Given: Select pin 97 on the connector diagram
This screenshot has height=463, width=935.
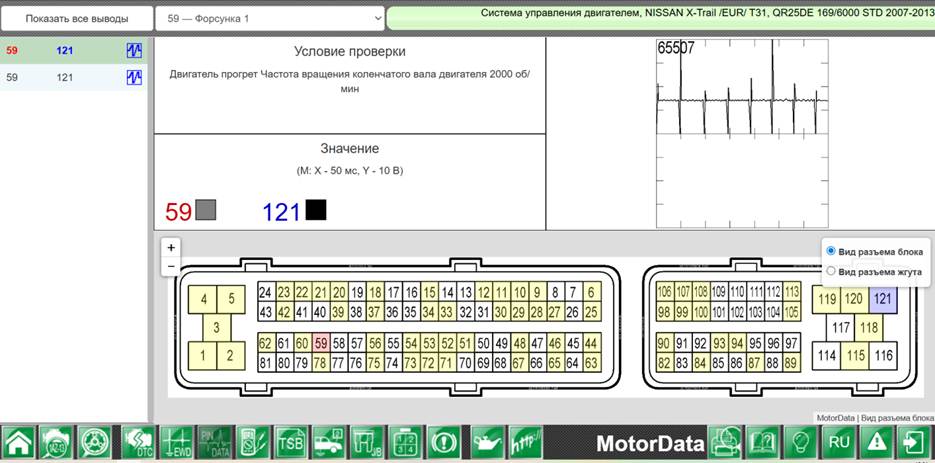Looking at the screenshot, I should [x=791, y=342].
